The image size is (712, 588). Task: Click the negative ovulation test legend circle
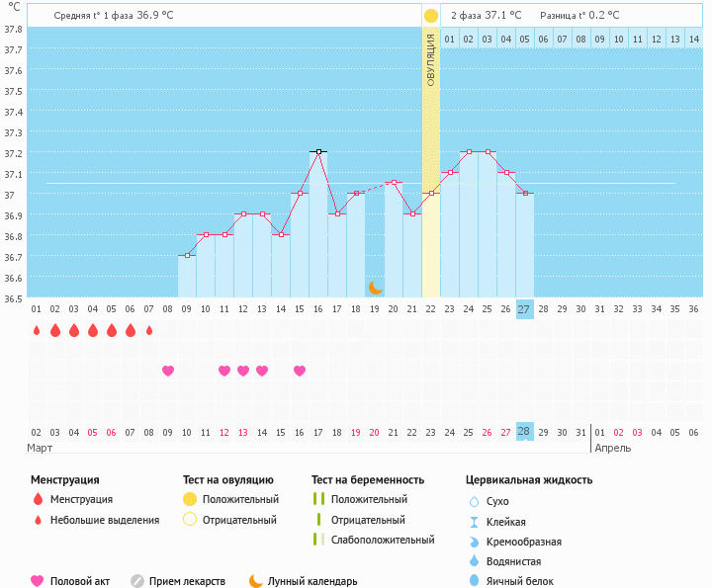190,520
